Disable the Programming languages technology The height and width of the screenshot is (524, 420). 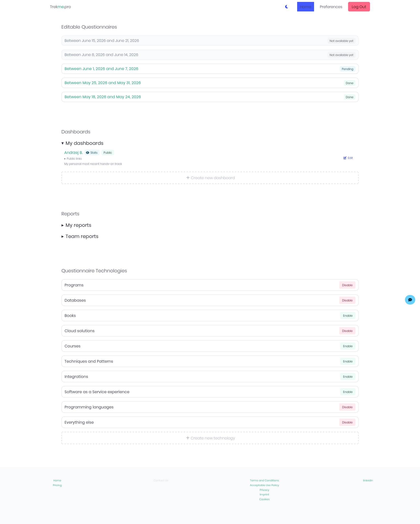[x=347, y=407]
